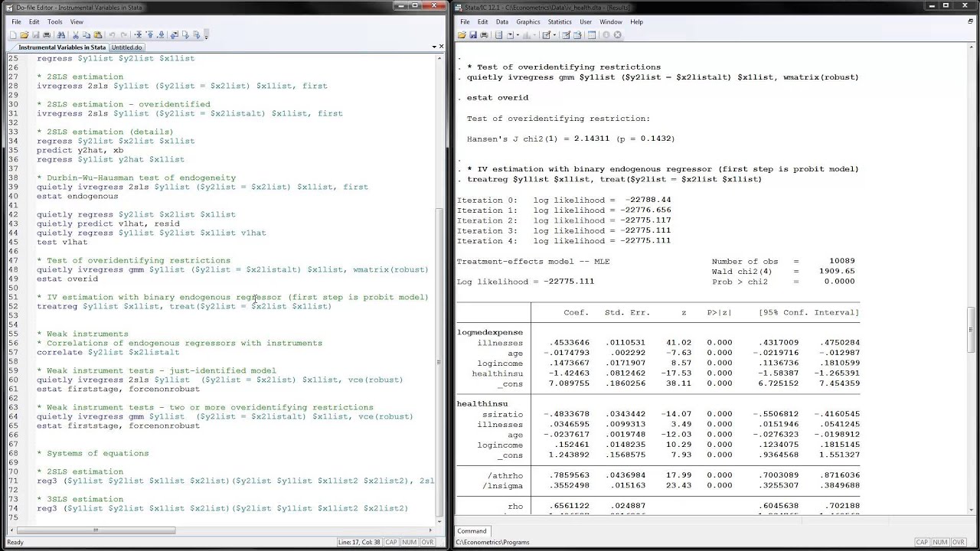This screenshot has height=551, width=980.
Task: Open Find (binoculars) in the Do-file Editor
Action: (x=60, y=34)
